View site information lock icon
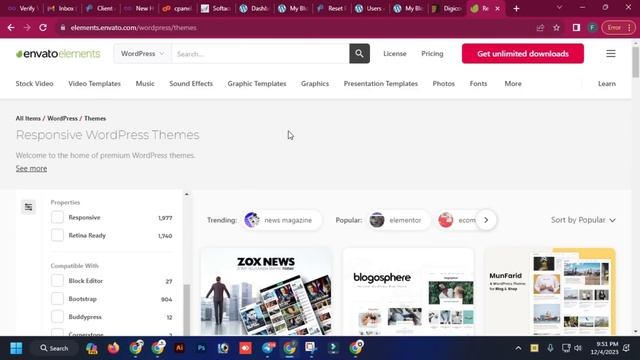 [62, 28]
